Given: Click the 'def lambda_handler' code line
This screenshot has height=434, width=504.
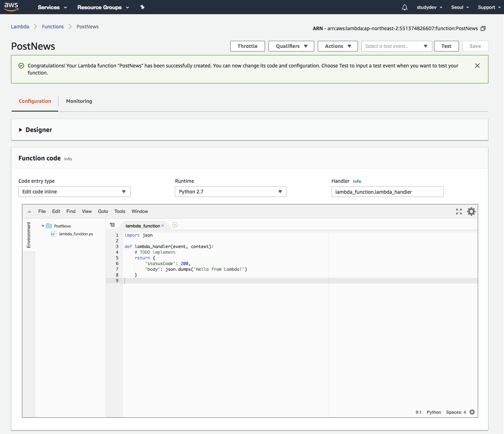Looking at the screenshot, I should pyautogui.click(x=169, y=247).
